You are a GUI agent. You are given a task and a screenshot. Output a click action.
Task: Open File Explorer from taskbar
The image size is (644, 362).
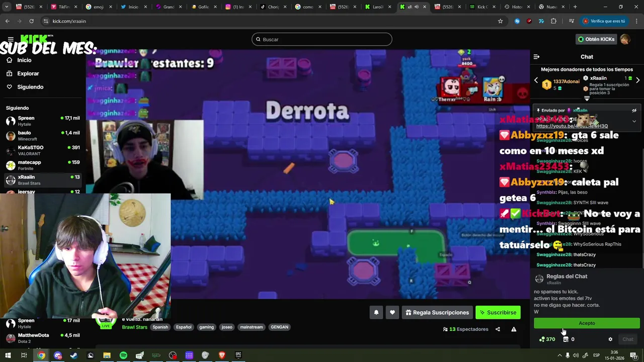coord(107,355)
